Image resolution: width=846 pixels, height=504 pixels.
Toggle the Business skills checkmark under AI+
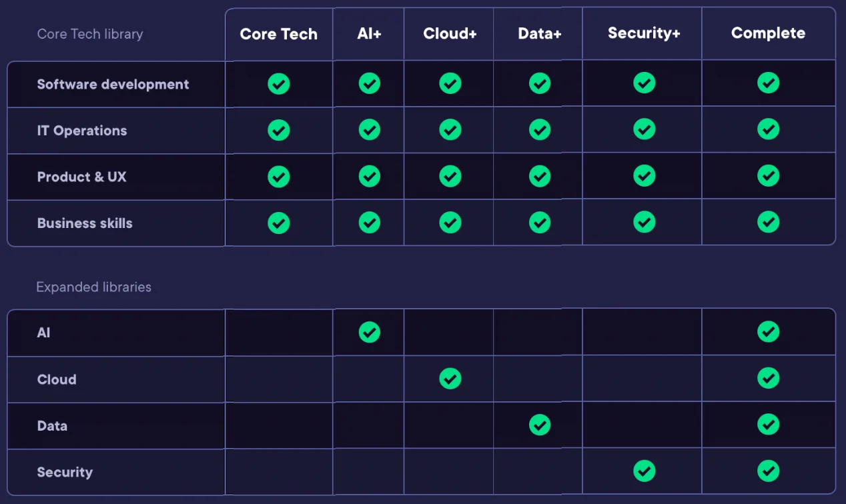pos(368,223)
